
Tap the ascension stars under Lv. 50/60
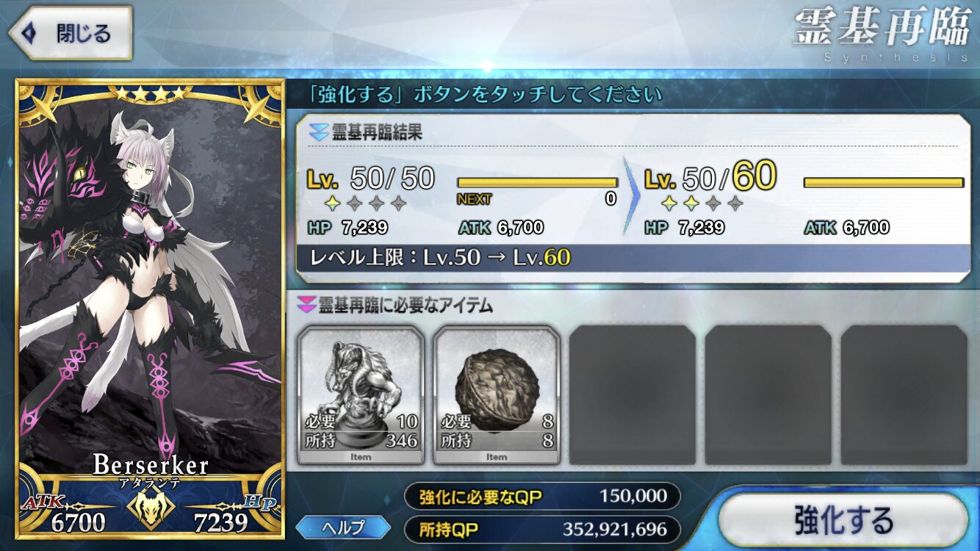pos(702,203)
